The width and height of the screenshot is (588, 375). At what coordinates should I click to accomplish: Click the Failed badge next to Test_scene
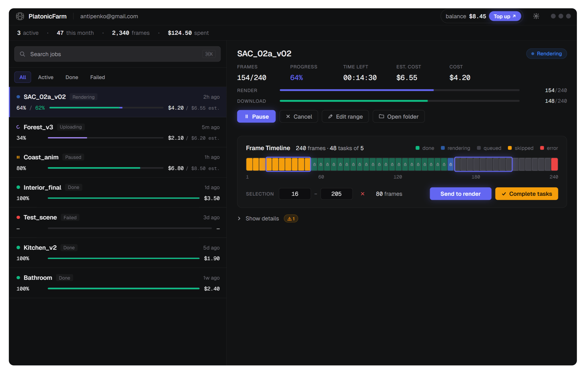[x=70, y=217]
